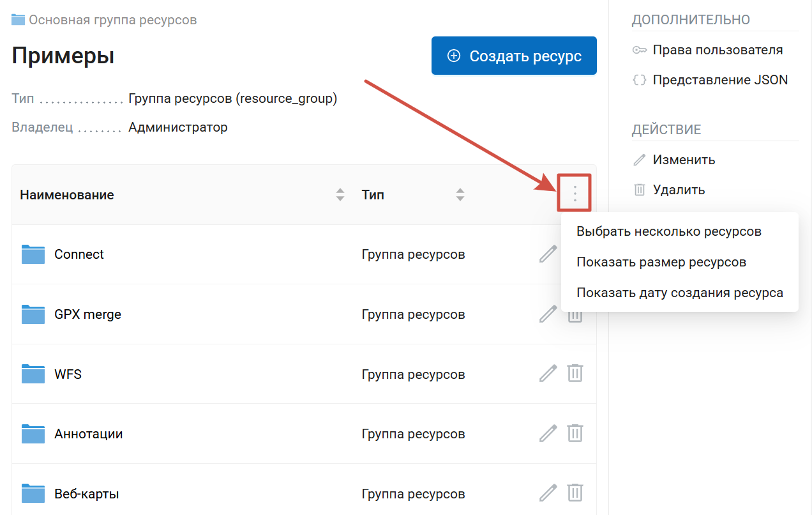812x515 pixels.
Task: Click the owner value Администратор
Action: [x=178, y=127]
